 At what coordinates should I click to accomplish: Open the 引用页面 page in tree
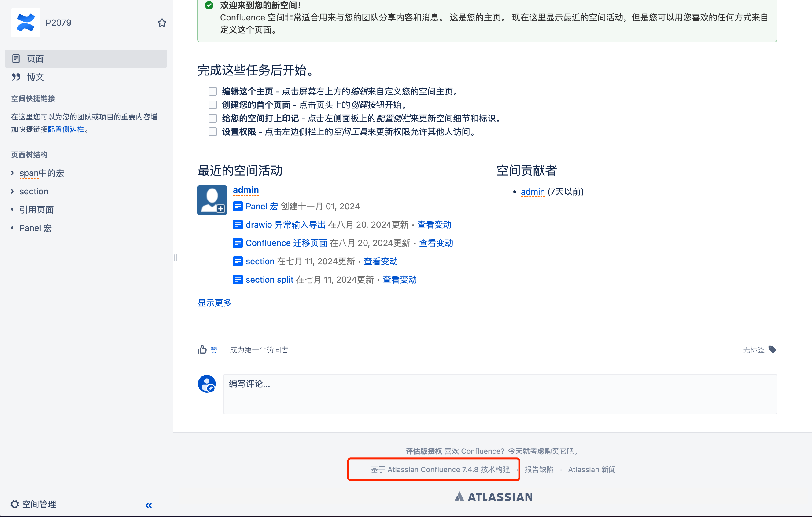(36, 210)
